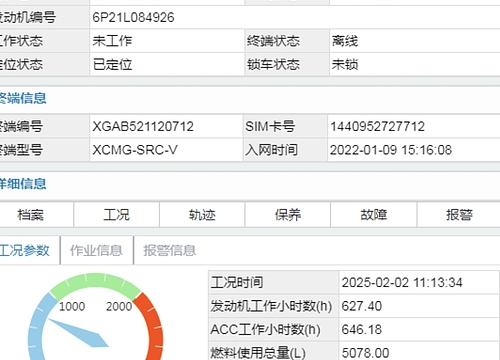
Task: Click the green zone of the gauge
Action: 96,281
